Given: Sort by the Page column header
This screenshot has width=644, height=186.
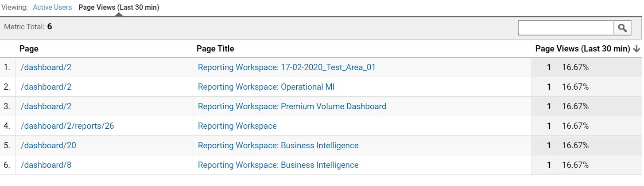Looking at the screenshot, I should pos(29,49).
